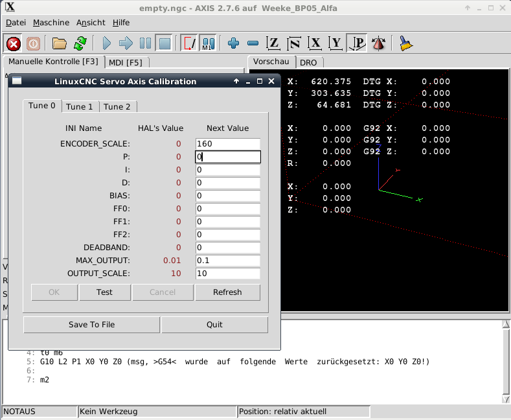This screenshot has height=420, width=511.
Task: Open a G-code file with folder icon
Action: [x=60, y=43]
